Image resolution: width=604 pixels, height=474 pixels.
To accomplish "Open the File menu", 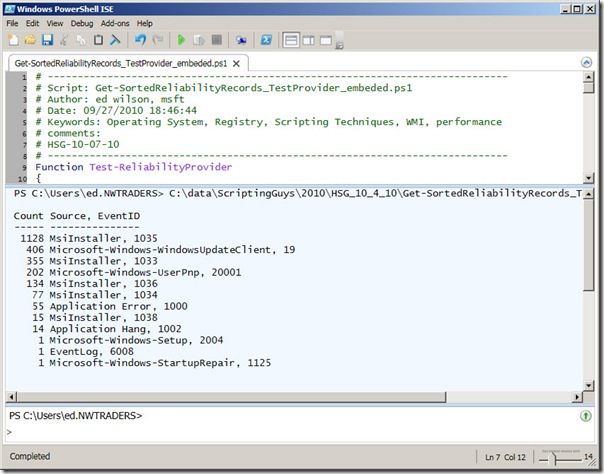I will pos(12,23).
